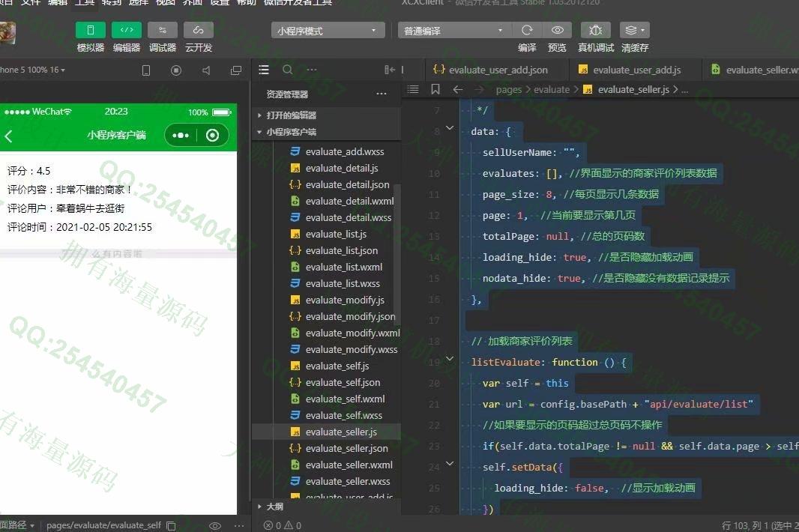Click the pages/evaluate/evaluate_self path text
Image resolution: width=799 pixels, height=532 pixels.
[x=103, y=525]
